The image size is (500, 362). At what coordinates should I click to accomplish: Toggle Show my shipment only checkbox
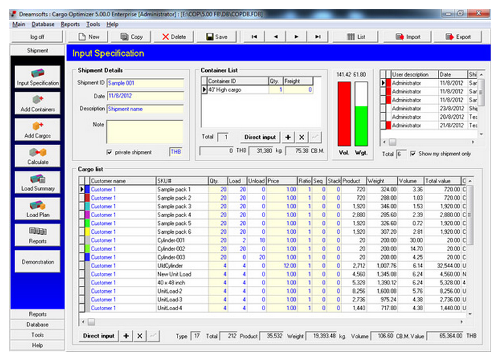(x=413, y=154)
